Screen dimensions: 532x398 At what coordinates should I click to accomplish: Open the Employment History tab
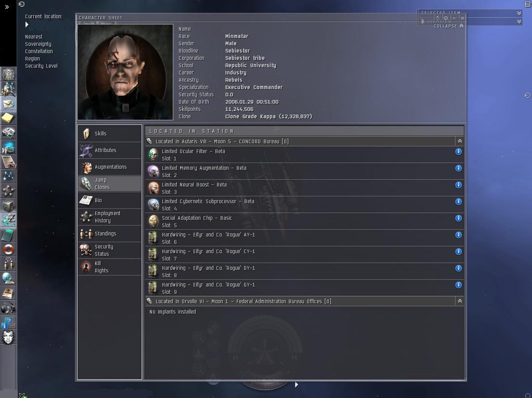coord(110,217)
